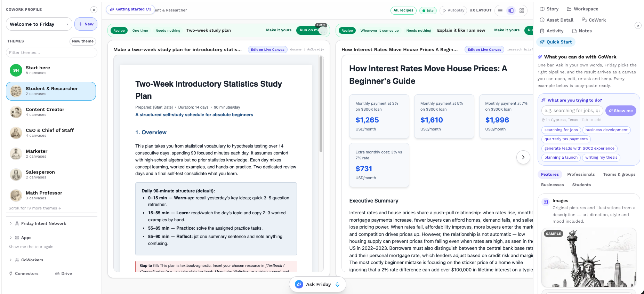Screen dimensions: 644x294
Task: Select the grid layout icon
Action: tap(522, 10)
